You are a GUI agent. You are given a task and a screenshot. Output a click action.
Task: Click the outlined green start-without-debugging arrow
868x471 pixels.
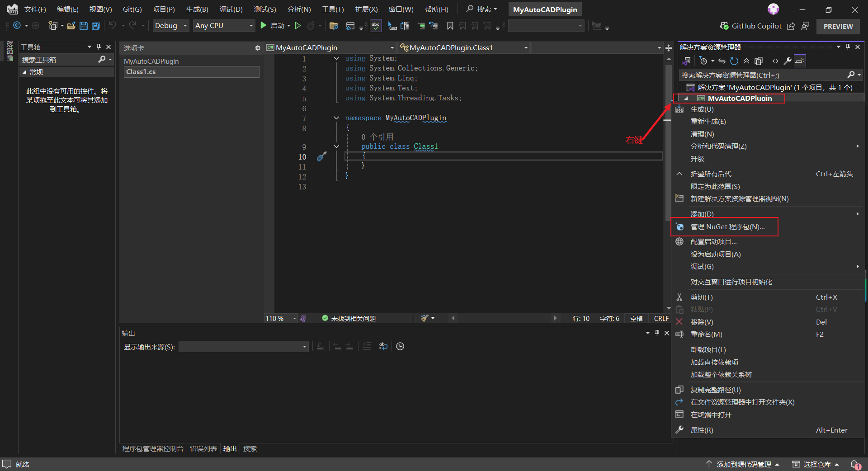pyautogui.click(x=297, y=26)
